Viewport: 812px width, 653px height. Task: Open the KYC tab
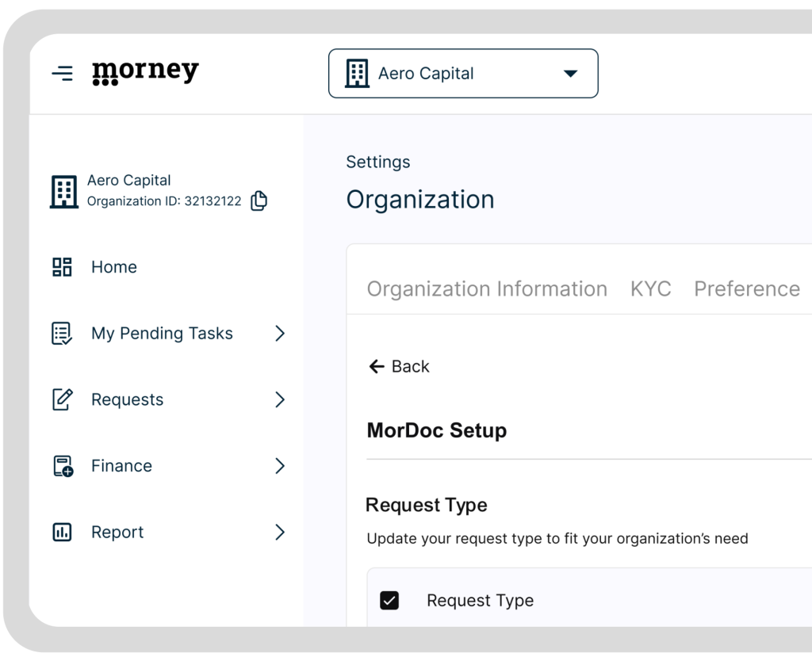650,289
